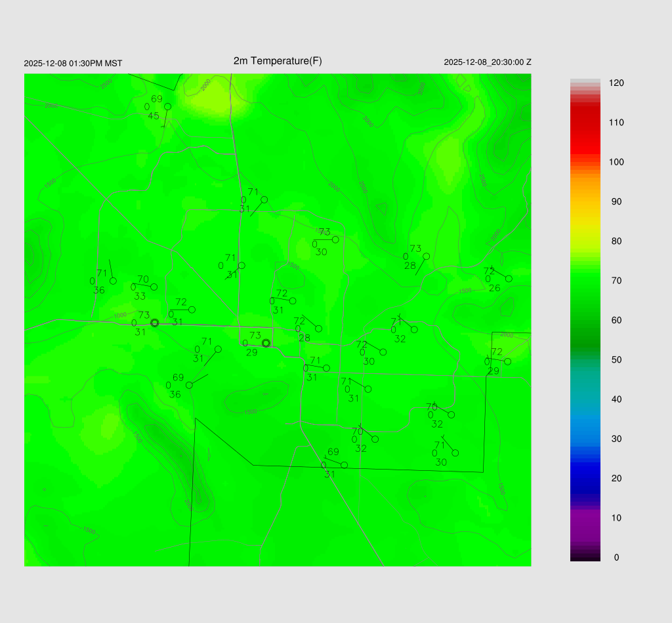Click the "2m Temperature(F)" title
Image resolution: width=672 pixels, height=623 pixels.
(x=278, y=61)
